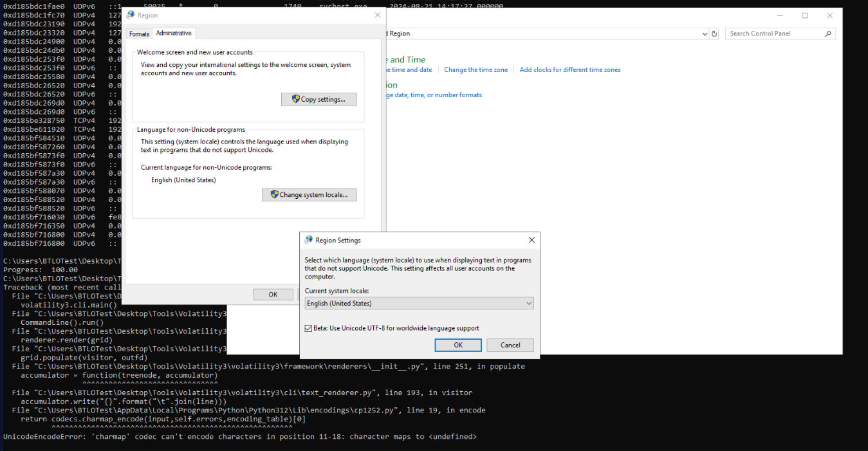Click the Change system locale button
This screenshot has height=451, width=868.
[x=309, y=194]
